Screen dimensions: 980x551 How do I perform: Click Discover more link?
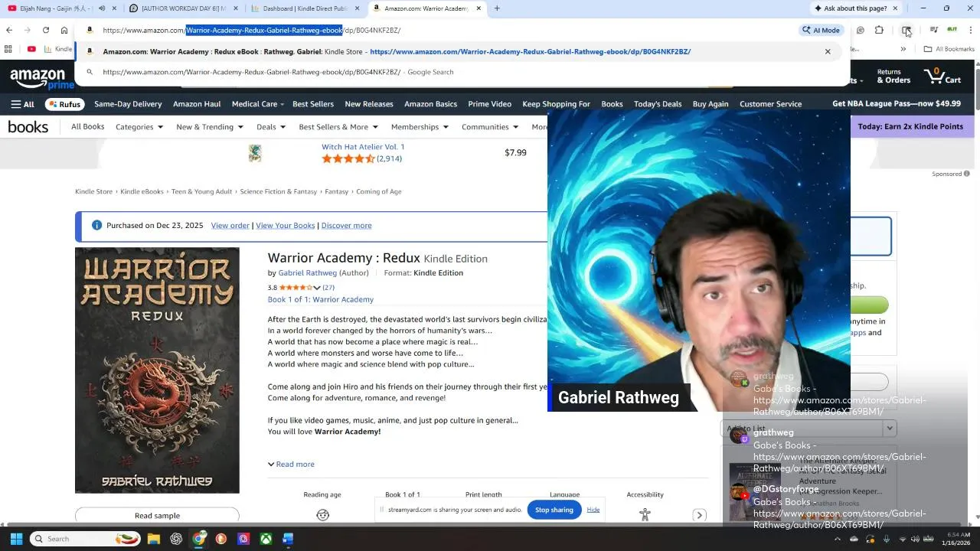[346, 226]
